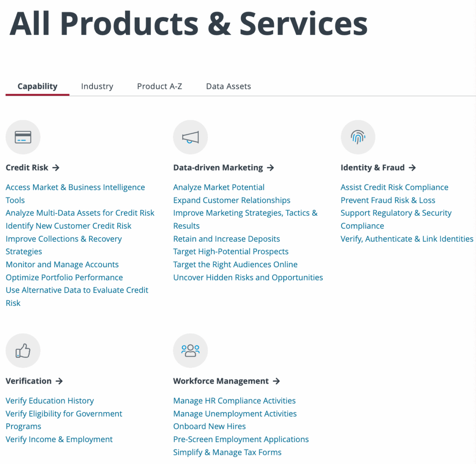Select the Data Assets tab
This screenshot has height=464, width=476.
coord(229,86)
